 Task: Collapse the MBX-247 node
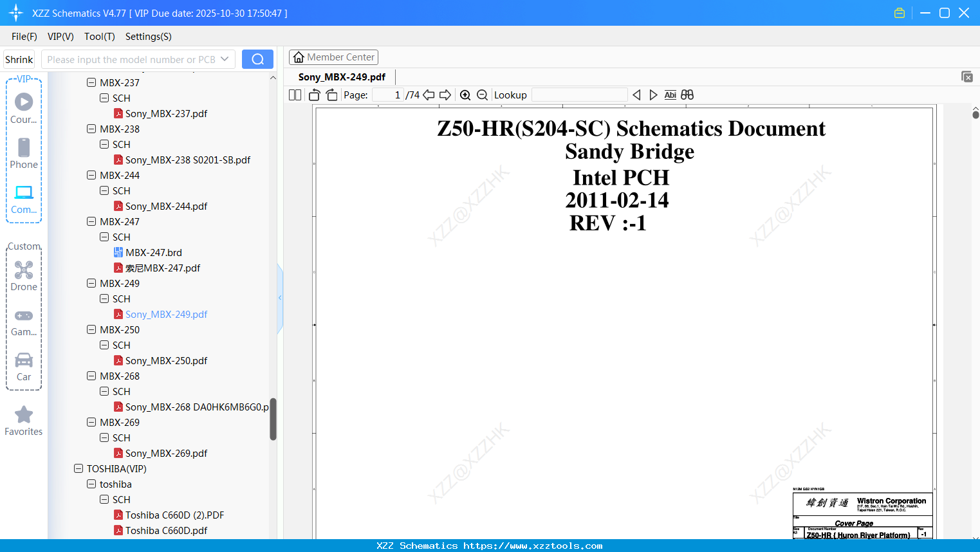pyautogui.click(x=91, y=222)
